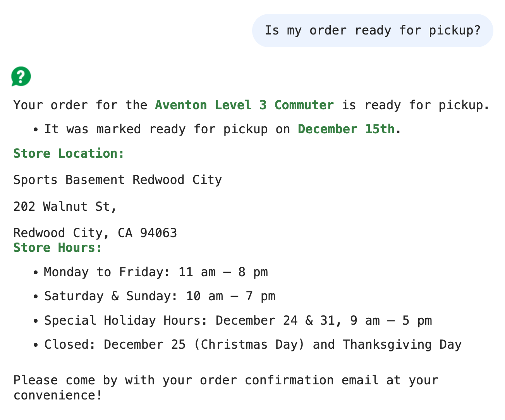This screenshot has width=505, height=420.
Task: Click the 202 Walnut St address line
Action: pyautogui.click(x=65, y=207)
